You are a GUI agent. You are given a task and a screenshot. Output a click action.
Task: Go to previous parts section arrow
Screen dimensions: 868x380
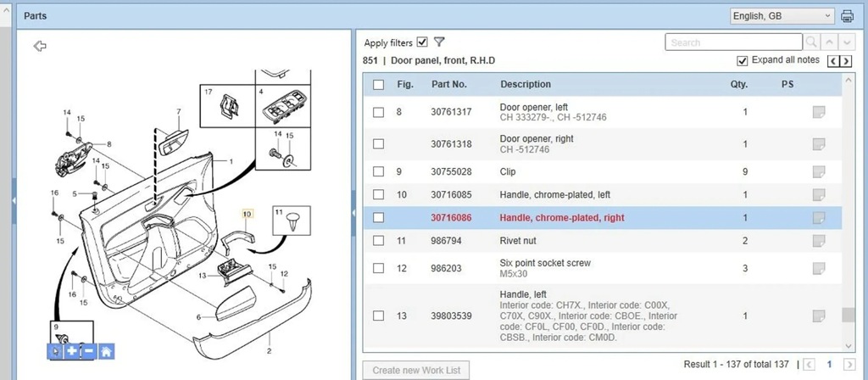[833, 61]
